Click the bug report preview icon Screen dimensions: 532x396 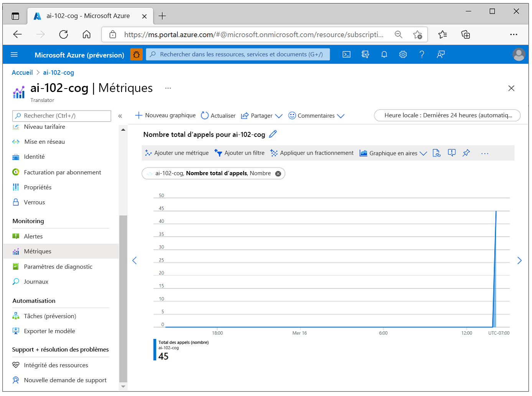[136, 54]
